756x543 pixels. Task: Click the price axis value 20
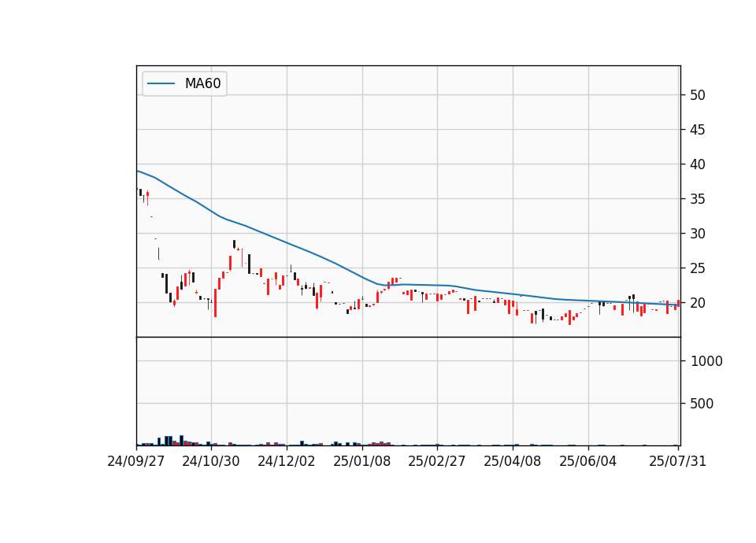pyautogui.click(x=697, y=303)
